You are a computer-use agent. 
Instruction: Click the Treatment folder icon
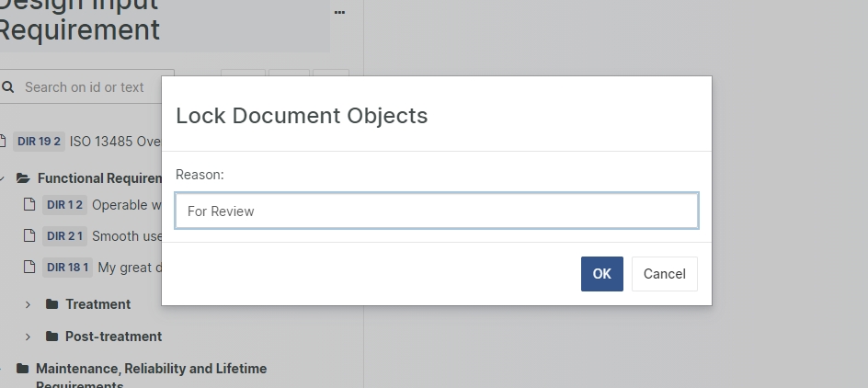point(52,304)
